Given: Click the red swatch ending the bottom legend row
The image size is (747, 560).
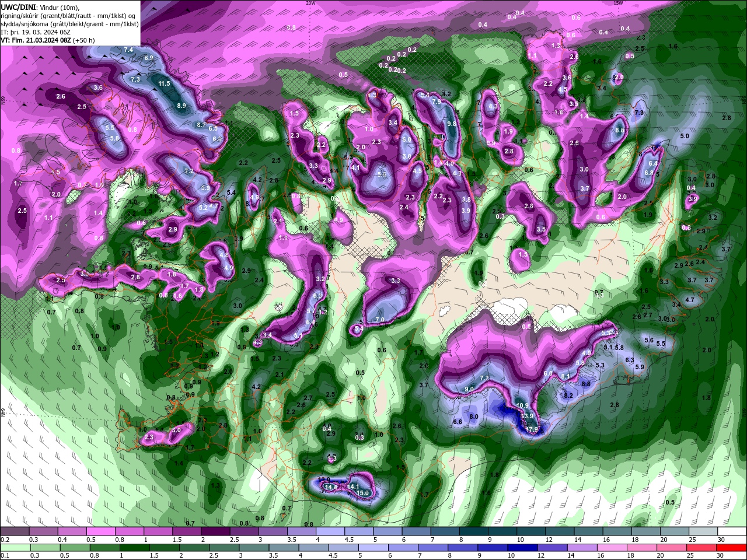Looking at the screenshot, I should click(732, 547).
